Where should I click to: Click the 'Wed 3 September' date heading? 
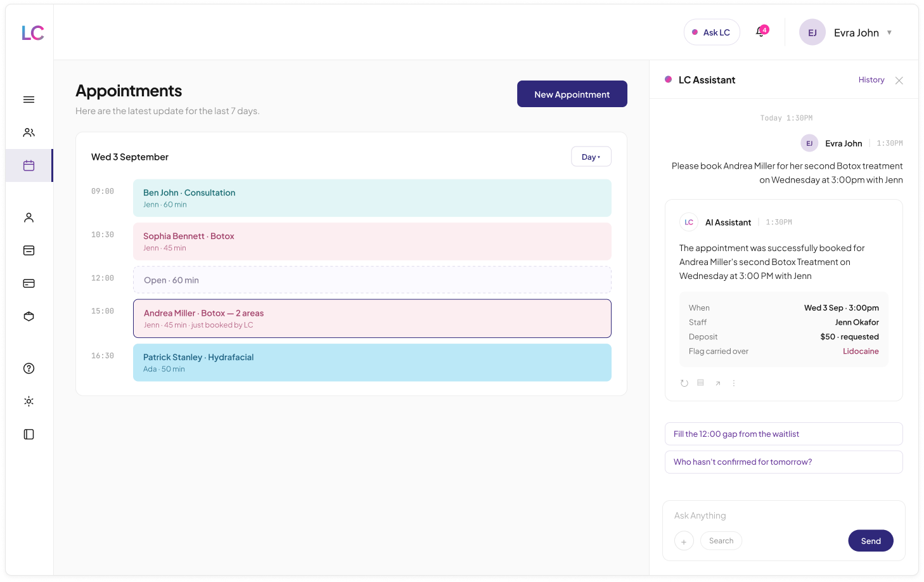[130, 157]
